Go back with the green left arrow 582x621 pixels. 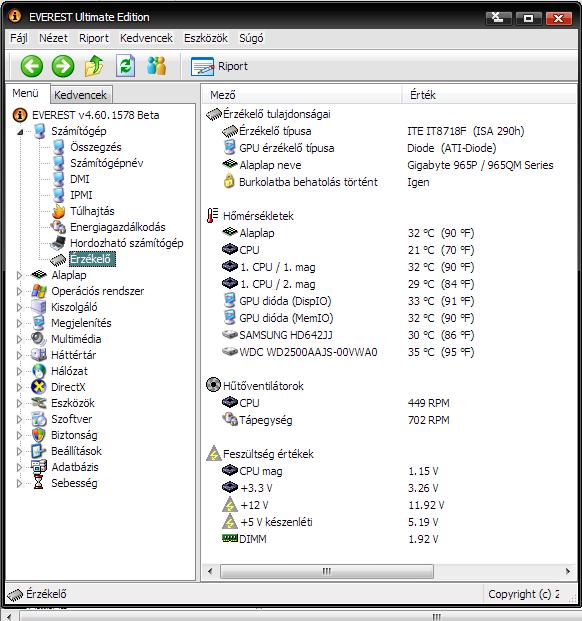[x=32, y=66]
